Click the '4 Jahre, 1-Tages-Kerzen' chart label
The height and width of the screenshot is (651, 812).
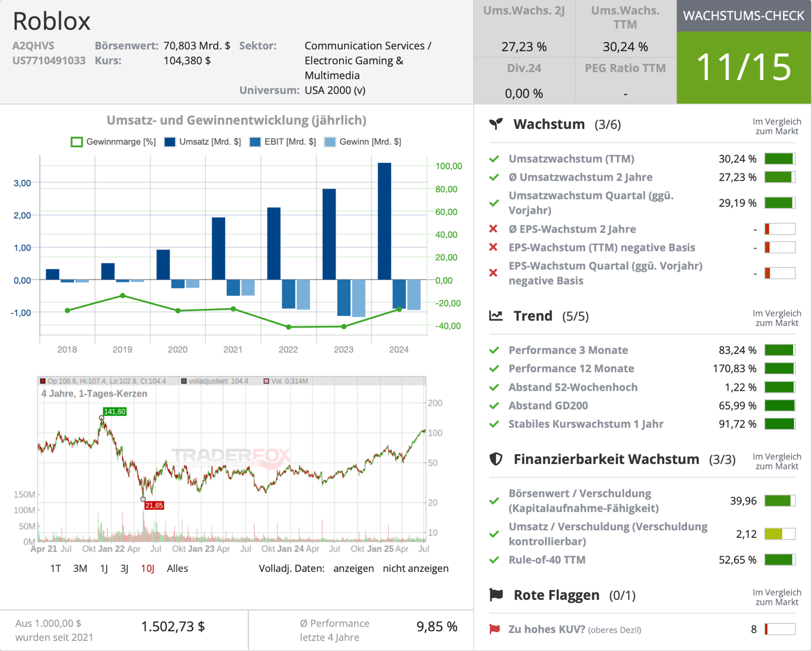pyautogui.click(x=94, y=394)
